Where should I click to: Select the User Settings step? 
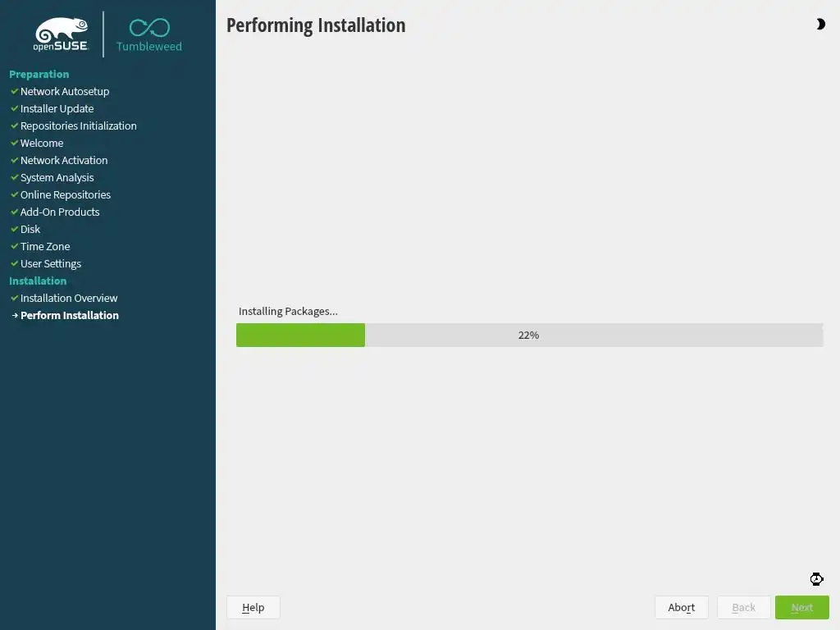pyautogui.click(x=50, y=263)
